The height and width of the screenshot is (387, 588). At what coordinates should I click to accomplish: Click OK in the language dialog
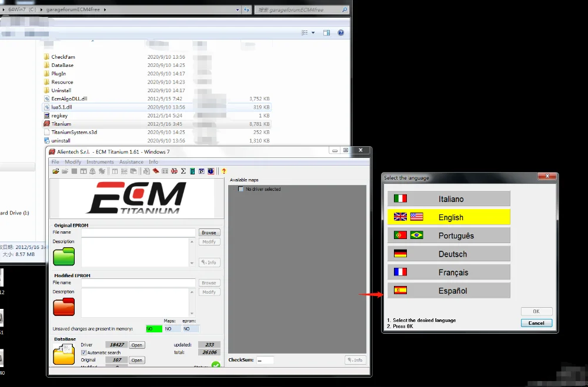coord(536,311)
